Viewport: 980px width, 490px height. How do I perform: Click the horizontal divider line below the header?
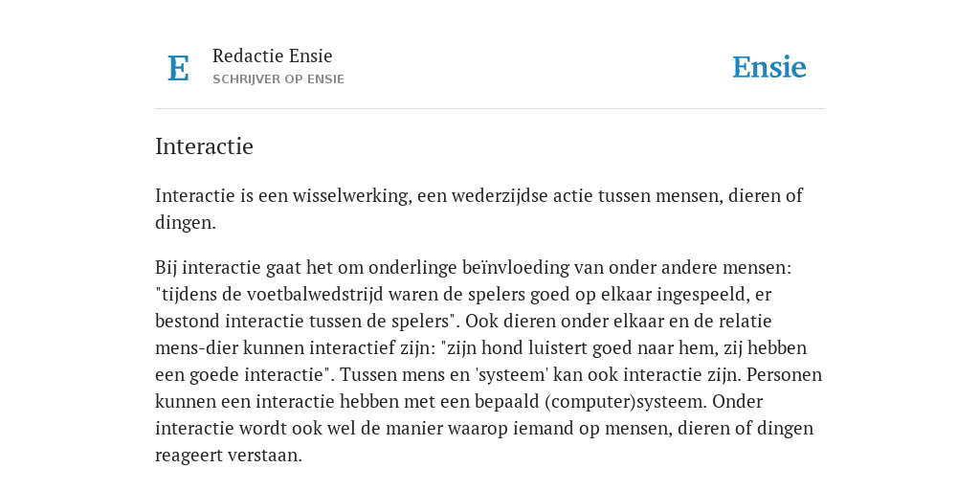490,109
